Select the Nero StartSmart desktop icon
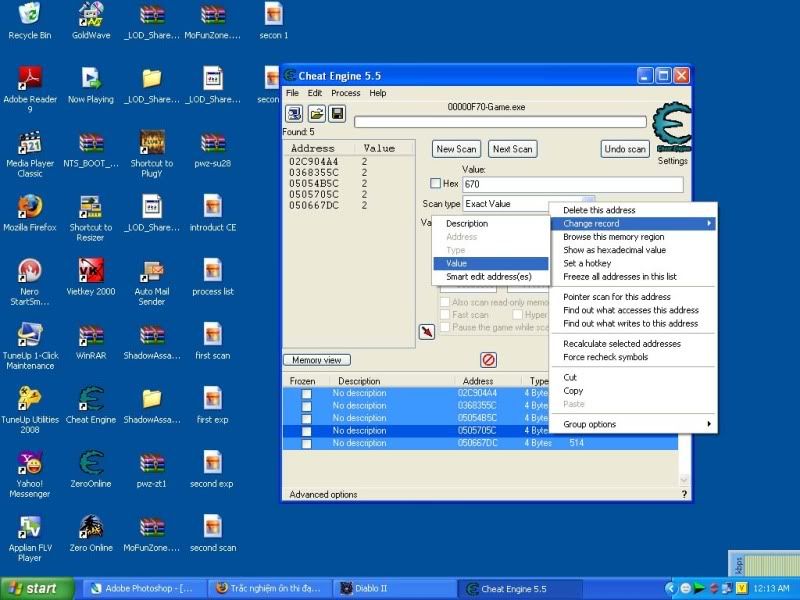The height and width of the screenshot is (600, 800). [30, 282]
